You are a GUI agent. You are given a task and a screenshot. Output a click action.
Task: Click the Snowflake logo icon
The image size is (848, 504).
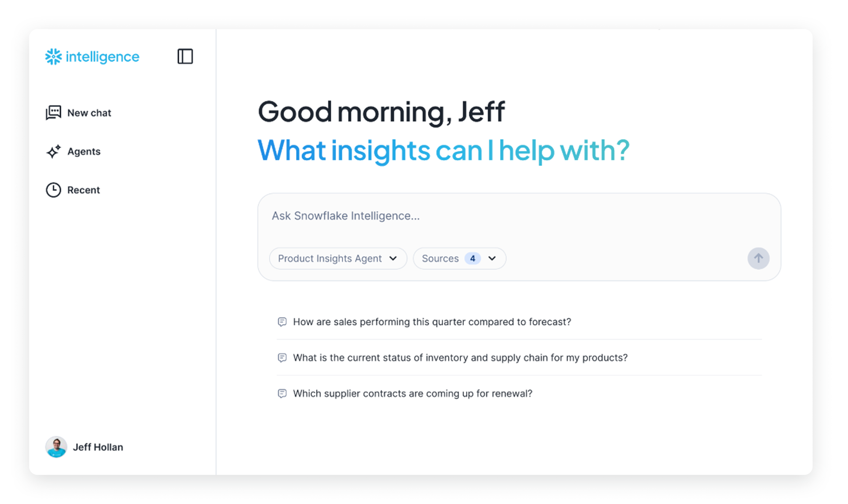pos(53,56)
